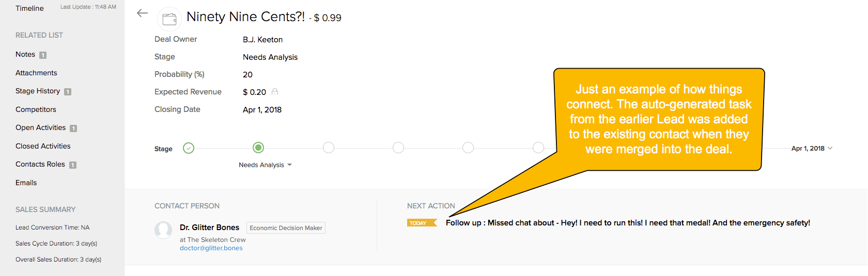Select the completed first stage checkmark circle
The width and height of the screenshot is (868, 276).
(x=189, y=148)
